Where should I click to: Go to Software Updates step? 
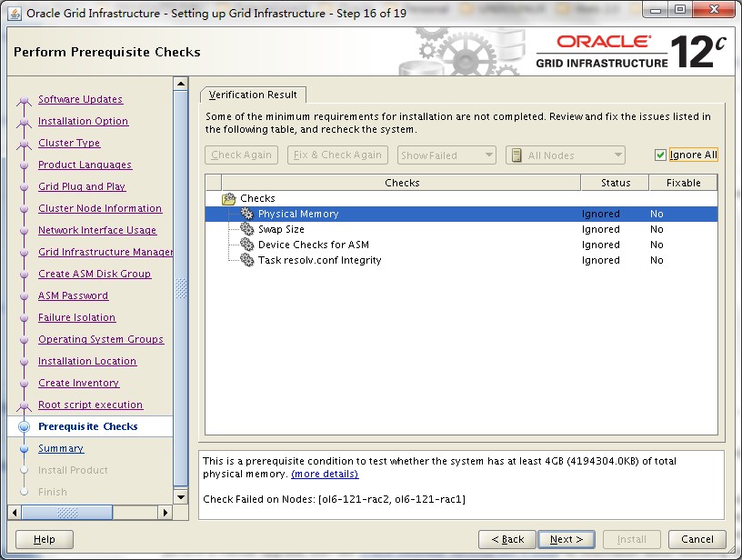pyautogui.click(x=80, y=99)
